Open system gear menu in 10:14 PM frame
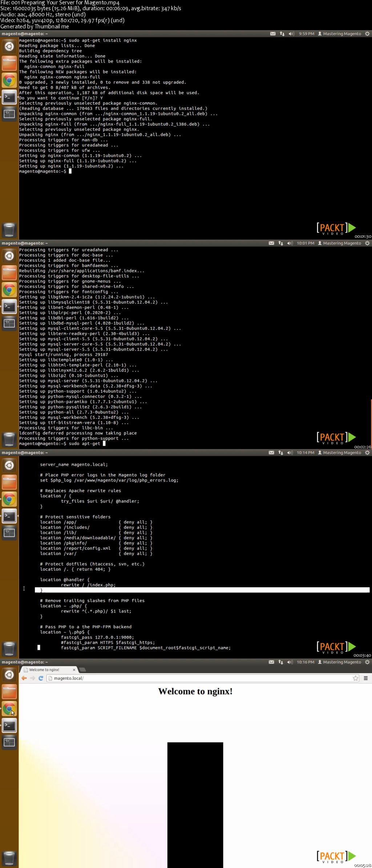This screenshot has width=372, height=868. (367, 453)
